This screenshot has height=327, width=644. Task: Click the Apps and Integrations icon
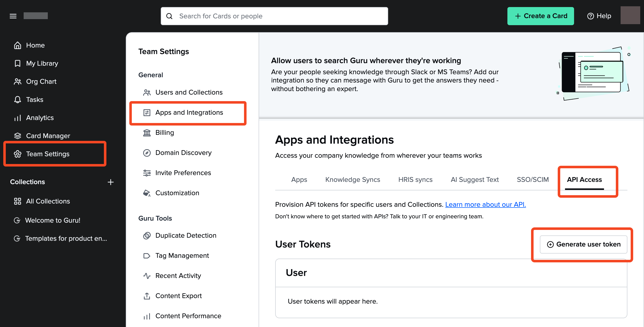pyautogui.click(x=147, y=113)
